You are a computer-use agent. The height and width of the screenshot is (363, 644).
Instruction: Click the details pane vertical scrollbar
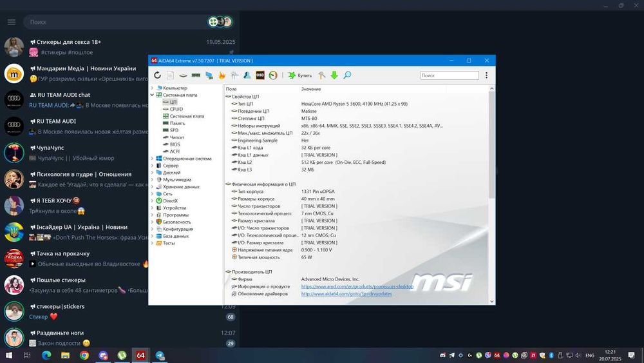click(x=491, y=144)
